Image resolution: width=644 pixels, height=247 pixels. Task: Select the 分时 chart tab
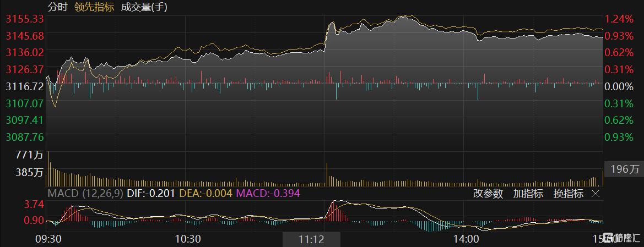point(57,7)
